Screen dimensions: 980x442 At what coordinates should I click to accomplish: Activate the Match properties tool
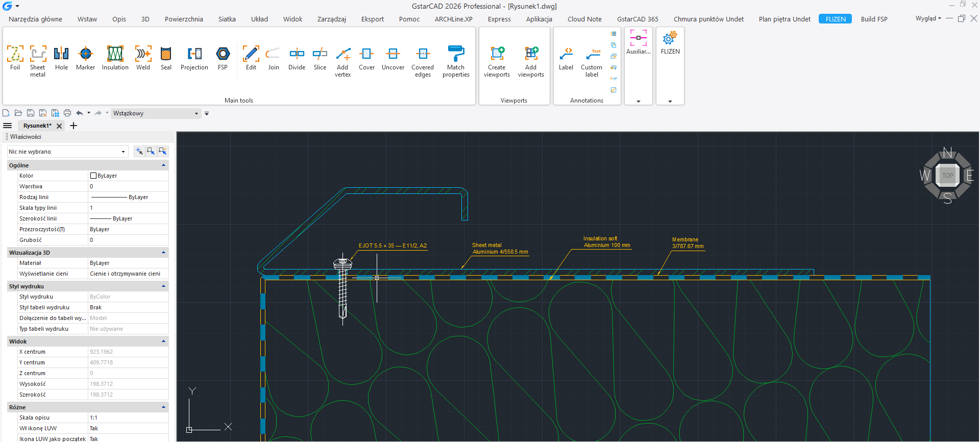[x=456, y=61]
